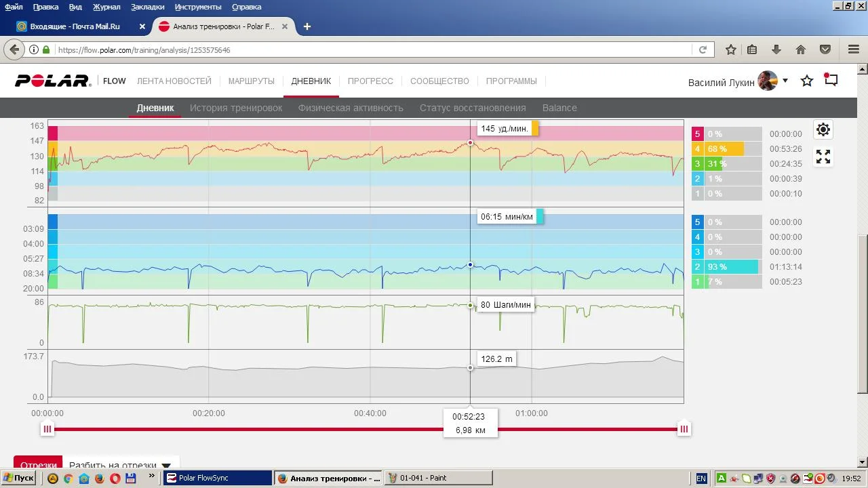
Task: Open the user account dropdown arrow
Action: pos(785,81)
